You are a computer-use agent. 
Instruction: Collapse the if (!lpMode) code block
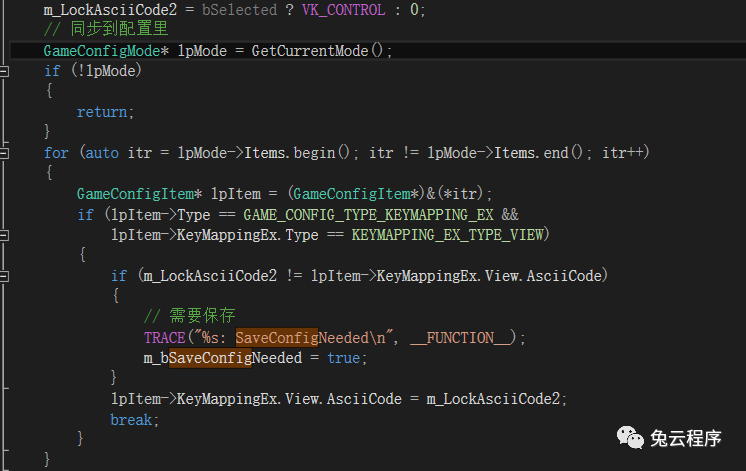pyautogui.click(x=4, y=71)
